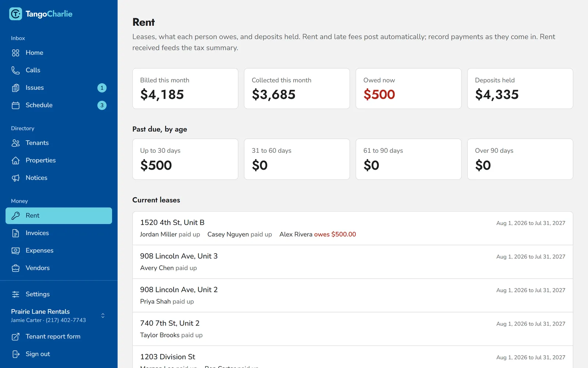Click the Settings sliders icon
Image resolution: width=588 pixels, height=368 pixels.
tap(15, 294)
